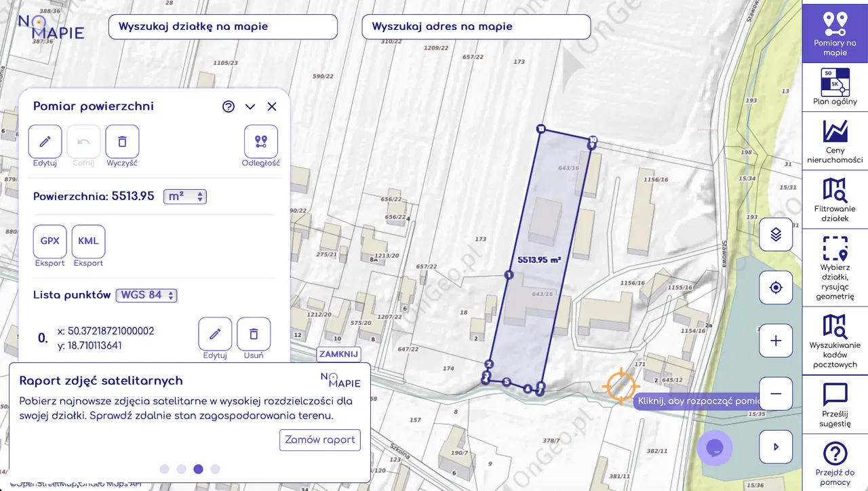Select the fourth carousel dot
This screenshot has height=491, width=868.
pyautogui.click(x=215, y=469)
